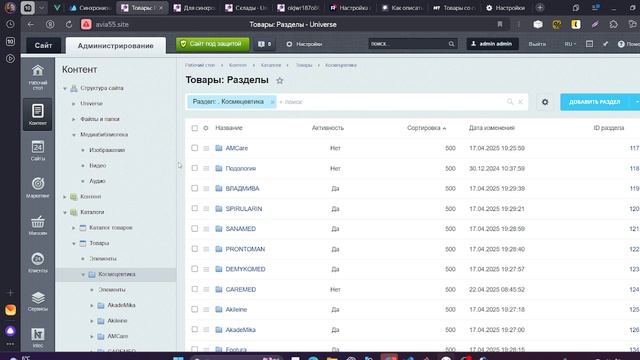Viewport: 640px width, 360px height.
Task: Open the PRONTOMAN section link
Action: [245, 249]
